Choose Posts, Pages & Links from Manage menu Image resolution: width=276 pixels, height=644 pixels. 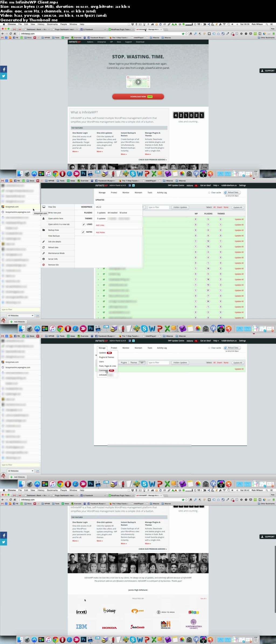tap(108, 366)
